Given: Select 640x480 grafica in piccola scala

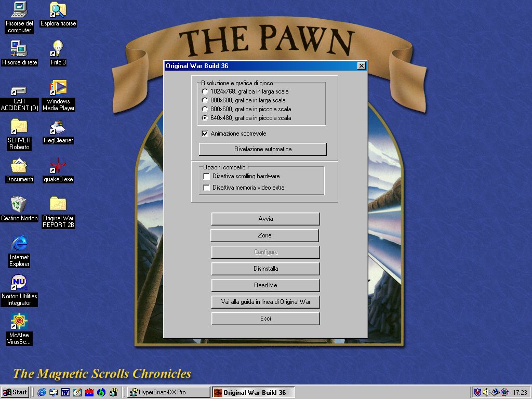Looking at the screenshot, I should coord(247,118).
